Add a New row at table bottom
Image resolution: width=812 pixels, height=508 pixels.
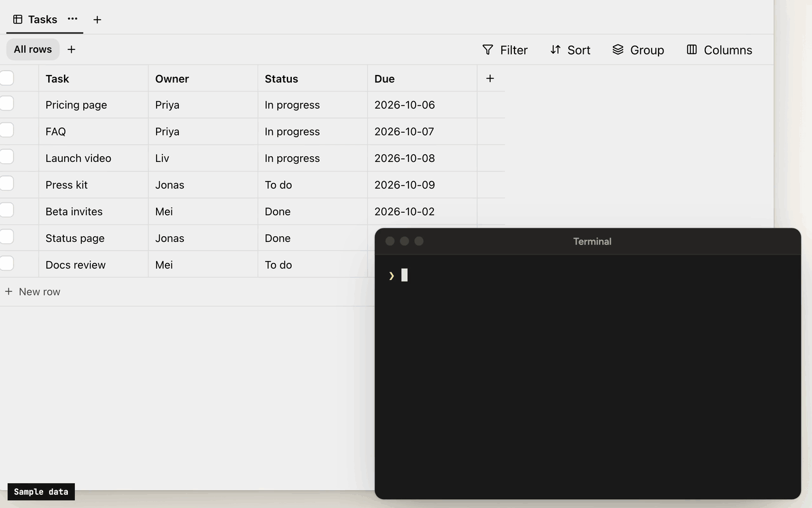coord(33,292)
